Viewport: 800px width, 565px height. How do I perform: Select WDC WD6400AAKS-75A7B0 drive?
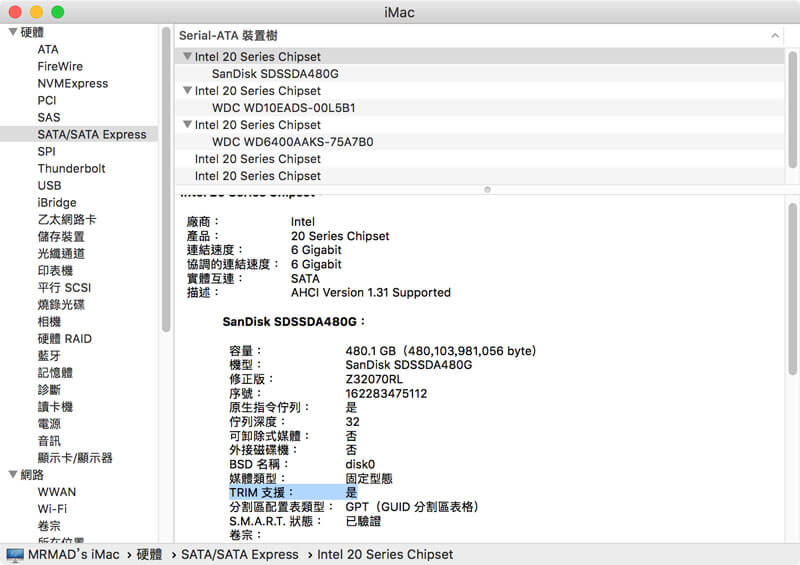292,142
